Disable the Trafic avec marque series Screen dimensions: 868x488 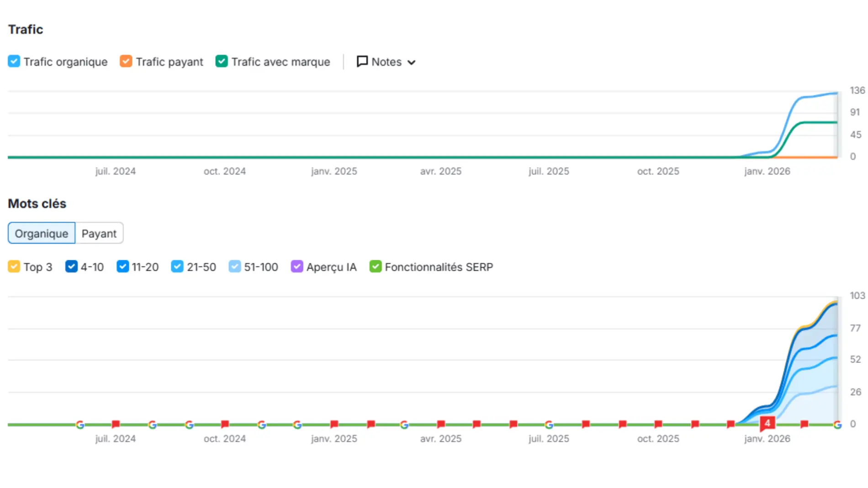[x=222, y=61]
